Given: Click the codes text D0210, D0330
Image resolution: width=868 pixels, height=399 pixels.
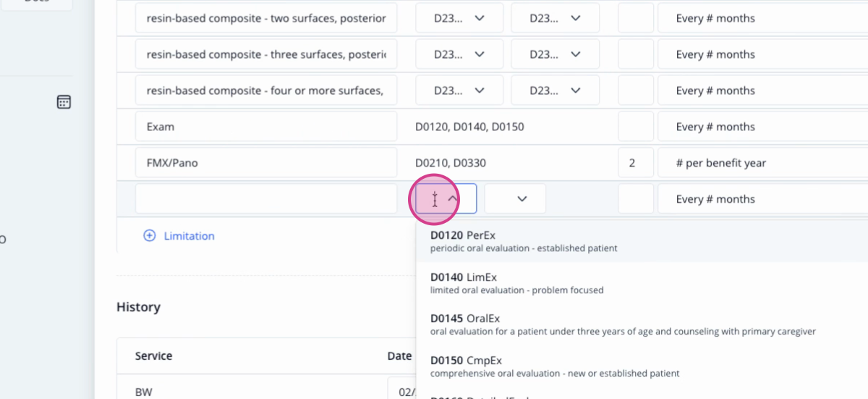Looking at the screenshot, I should pos(451,163).
